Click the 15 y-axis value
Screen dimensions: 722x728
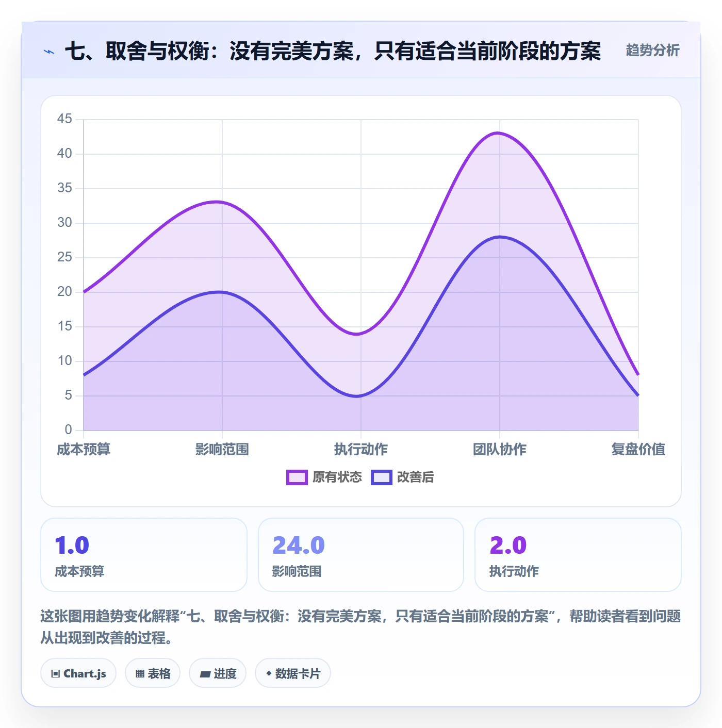(x=64, y=326)
